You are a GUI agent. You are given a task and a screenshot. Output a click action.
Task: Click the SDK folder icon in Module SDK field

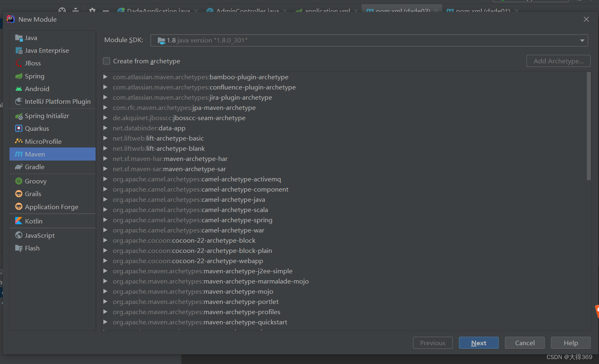point(161,40)
